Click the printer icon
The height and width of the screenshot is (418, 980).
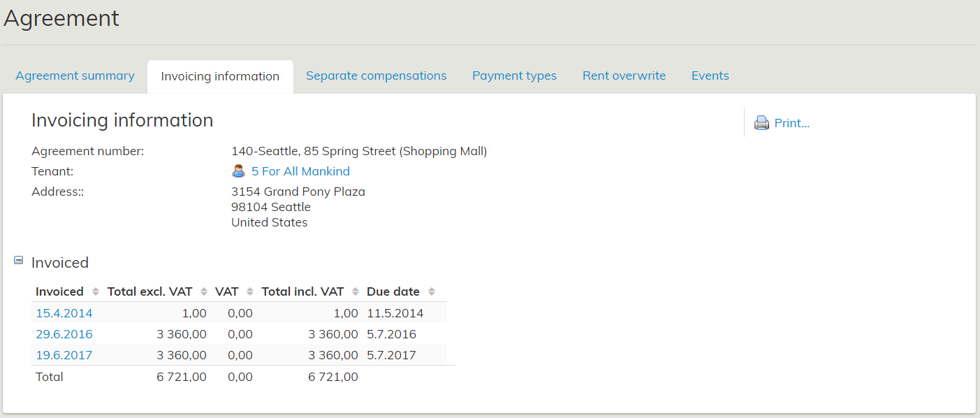coord(761,123)
